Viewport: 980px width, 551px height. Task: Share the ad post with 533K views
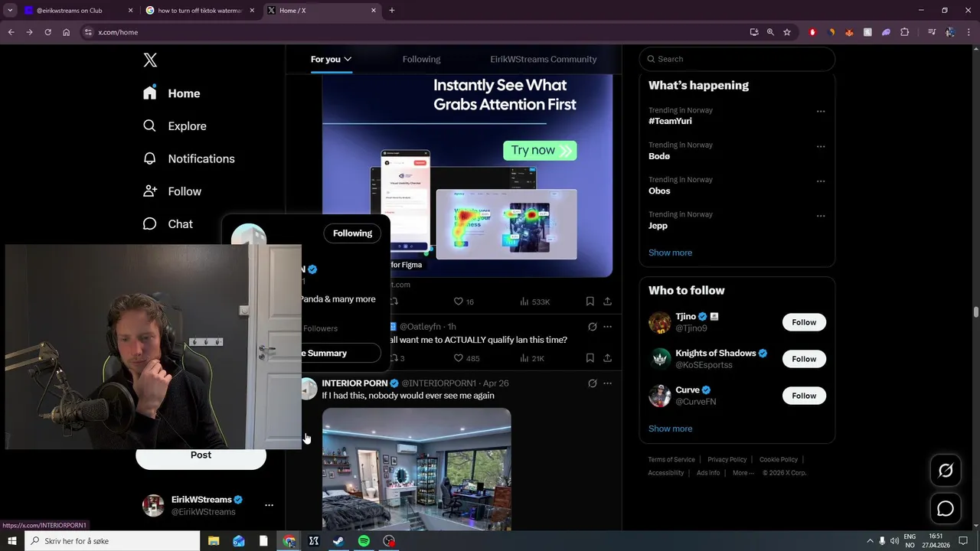click(607, 302)
